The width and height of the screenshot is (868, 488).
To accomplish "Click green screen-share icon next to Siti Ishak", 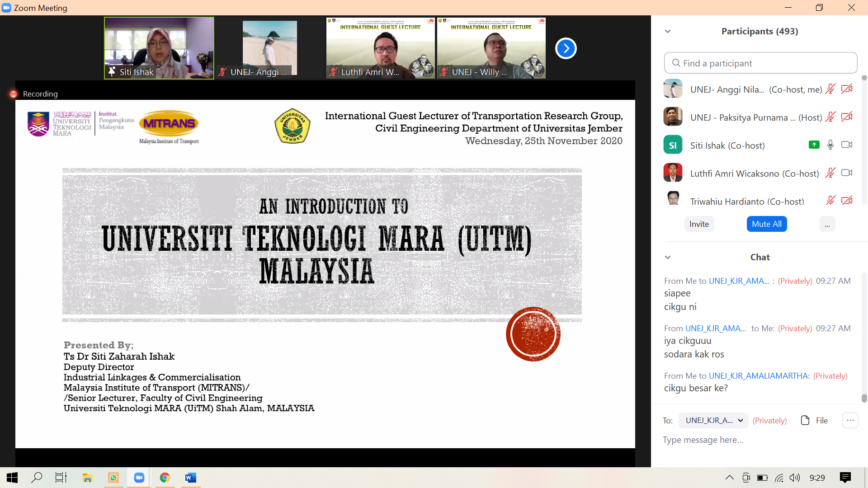I will click(814, 145).
